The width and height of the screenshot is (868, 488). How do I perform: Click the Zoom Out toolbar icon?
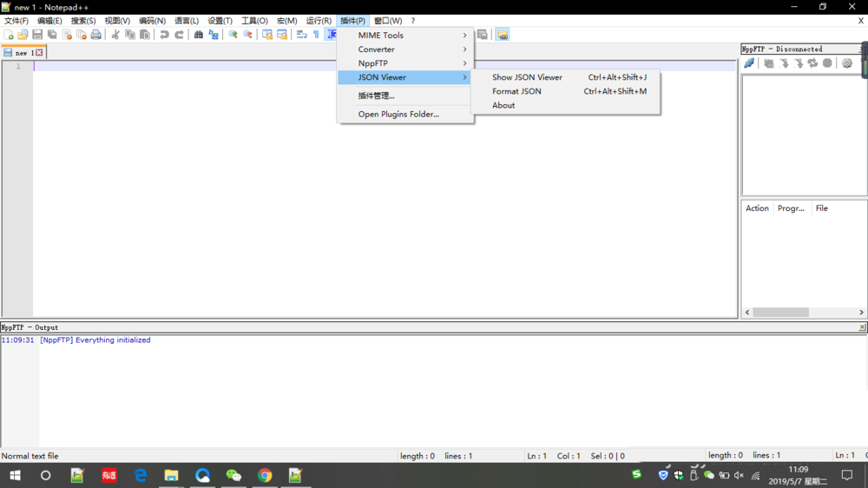pyautogui.click(x=247, y=35)
